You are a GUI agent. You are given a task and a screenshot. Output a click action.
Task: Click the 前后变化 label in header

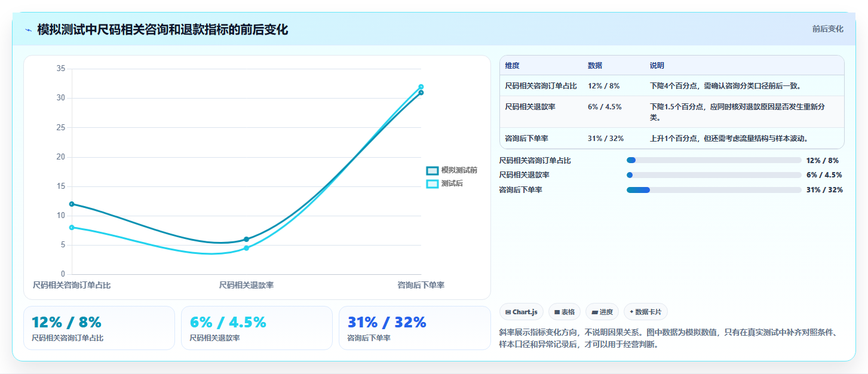827,29
